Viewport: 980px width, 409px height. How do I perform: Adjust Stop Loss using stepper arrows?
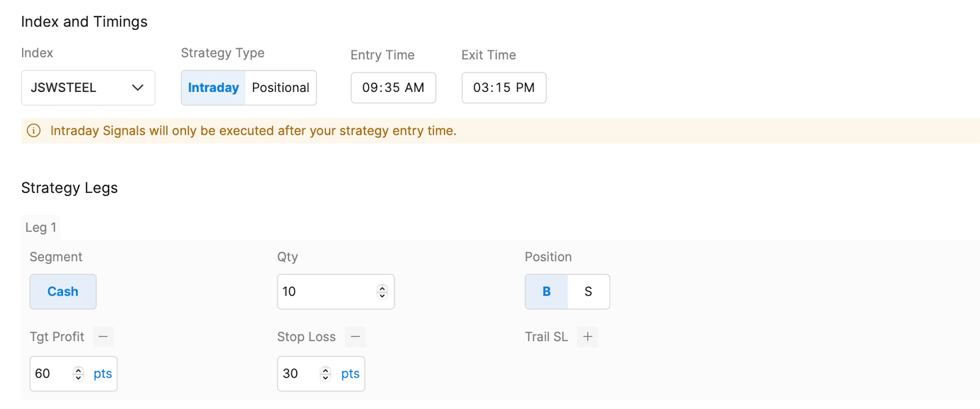[x=326, y=373]
